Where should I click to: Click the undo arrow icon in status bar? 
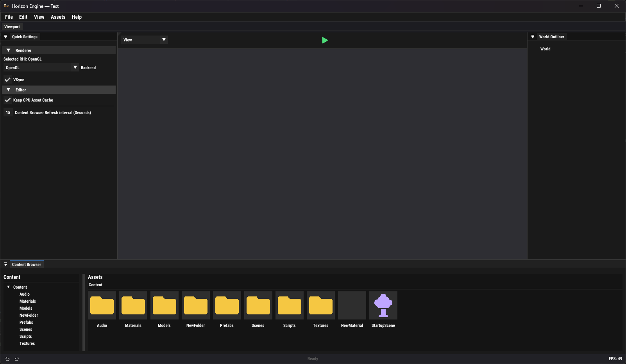(x=7, y=359)
